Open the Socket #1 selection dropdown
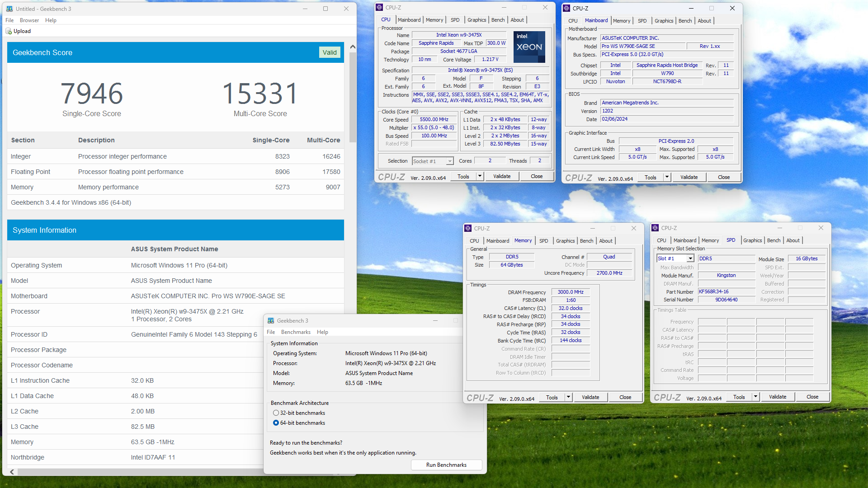 (449, 161)
